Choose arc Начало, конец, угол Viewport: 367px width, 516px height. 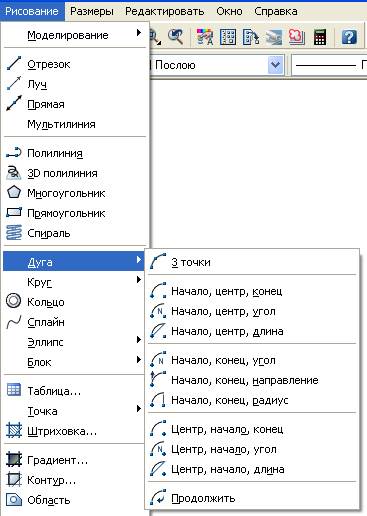pos(252,360)
